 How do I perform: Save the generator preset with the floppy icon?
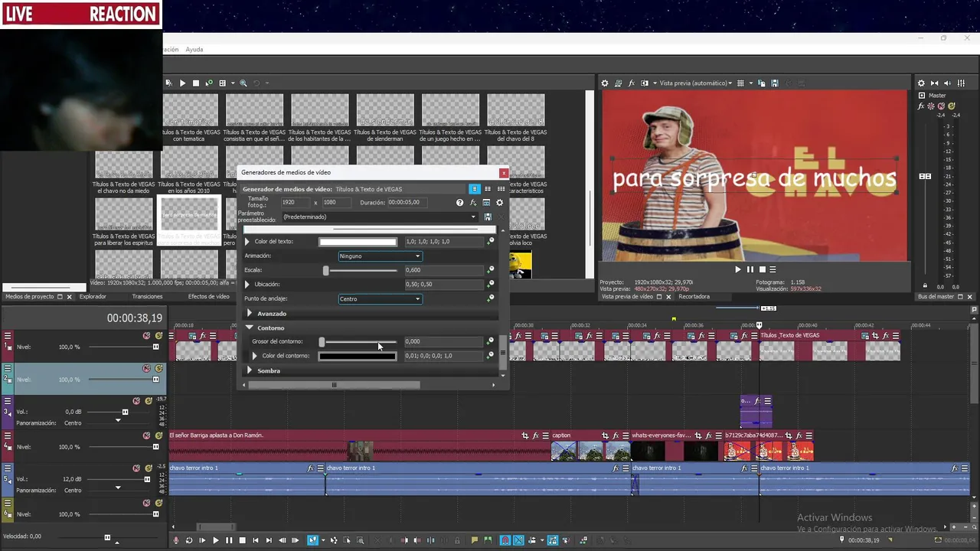pyautogui.click(x=488, y=217)
